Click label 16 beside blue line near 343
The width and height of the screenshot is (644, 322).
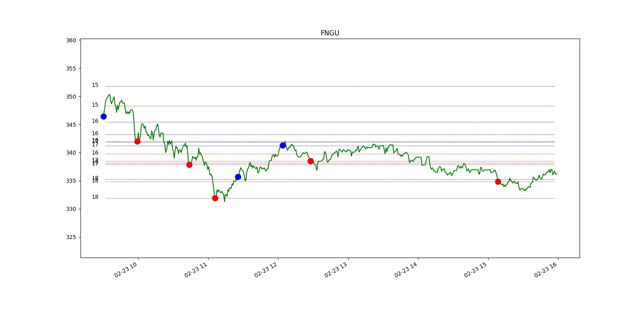95,134
